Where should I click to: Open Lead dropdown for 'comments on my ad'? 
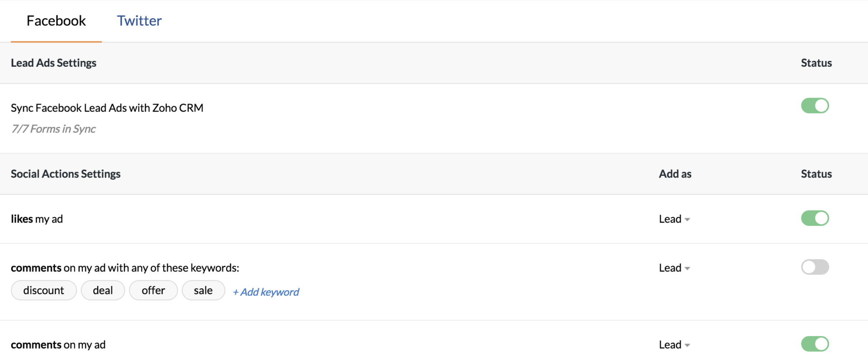click(674, 345)
